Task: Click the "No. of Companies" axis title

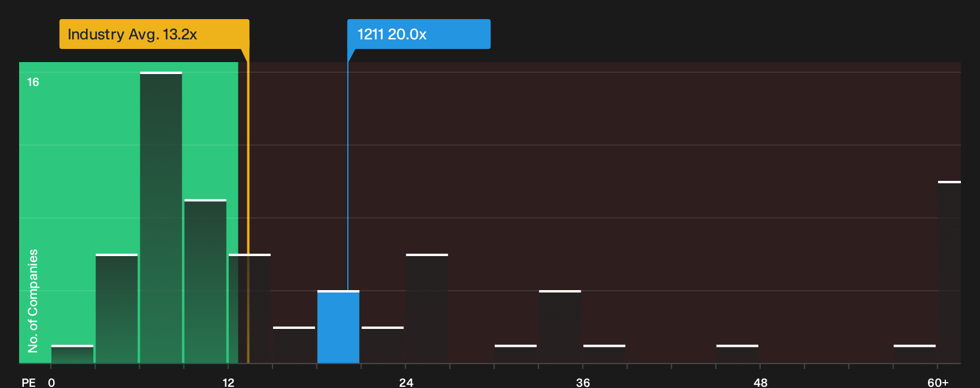Action: click(x=33, y=301)
